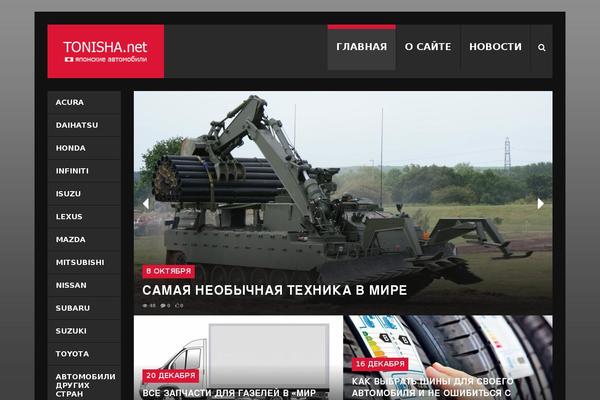Click the TONISHA.net logo
This screenshot has width=600, height=400.
pos(106,51)
